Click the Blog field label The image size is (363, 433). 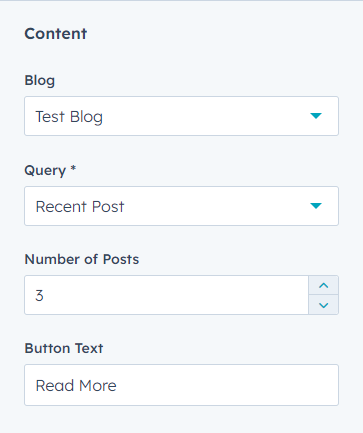click(40, 81)
